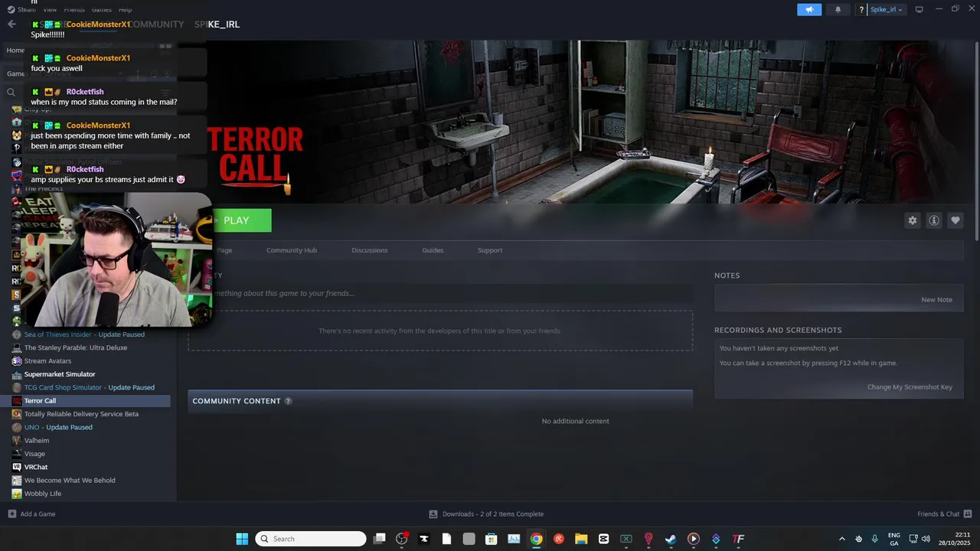Open the Spike_irl account dropdown
Image resolution: width=980 pixels, height=551 pixels.
pos(887,10)
